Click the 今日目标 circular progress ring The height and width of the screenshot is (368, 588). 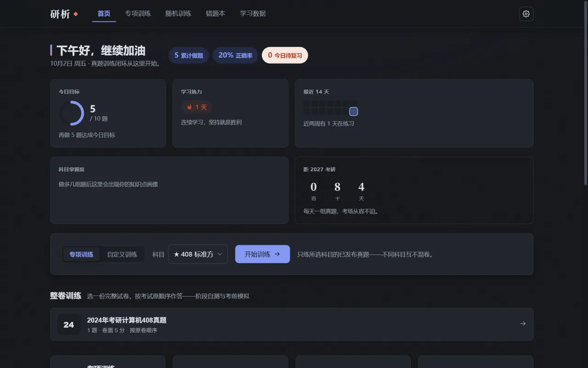pyautogui.click(x=72, y=113)
